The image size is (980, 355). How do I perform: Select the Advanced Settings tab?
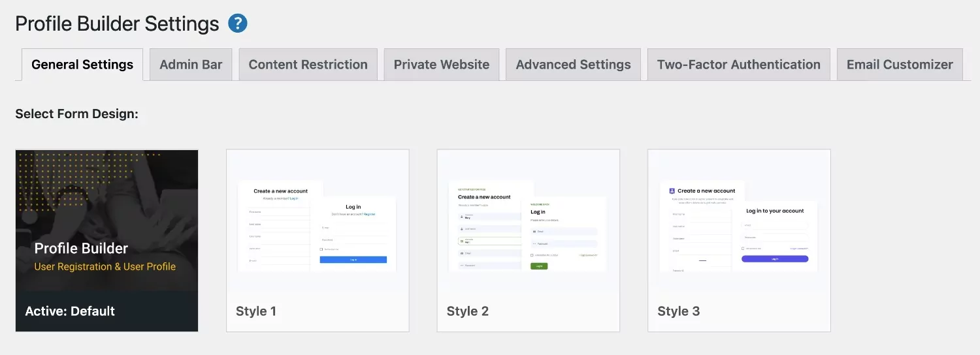[573, 65]
